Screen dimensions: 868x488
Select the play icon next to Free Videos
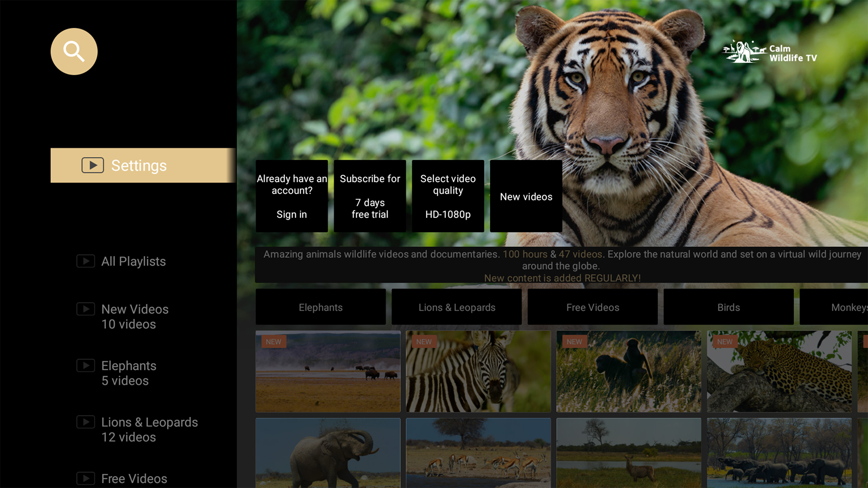pyautogui.click(x=85, y=479)
